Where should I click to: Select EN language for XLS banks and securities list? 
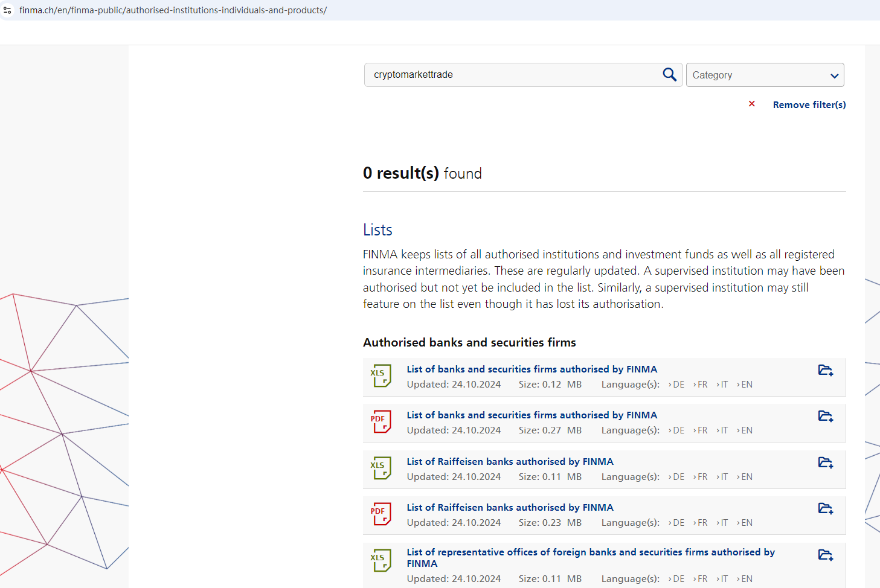coord(745,385)
